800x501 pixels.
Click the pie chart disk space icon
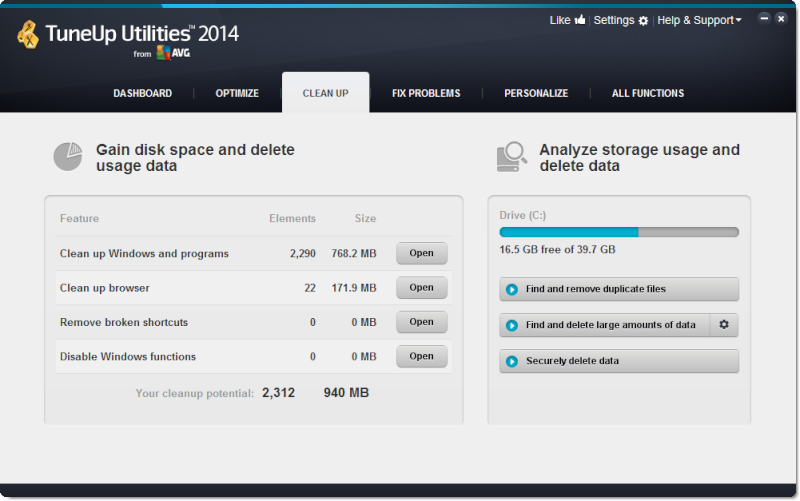[67, 157]
